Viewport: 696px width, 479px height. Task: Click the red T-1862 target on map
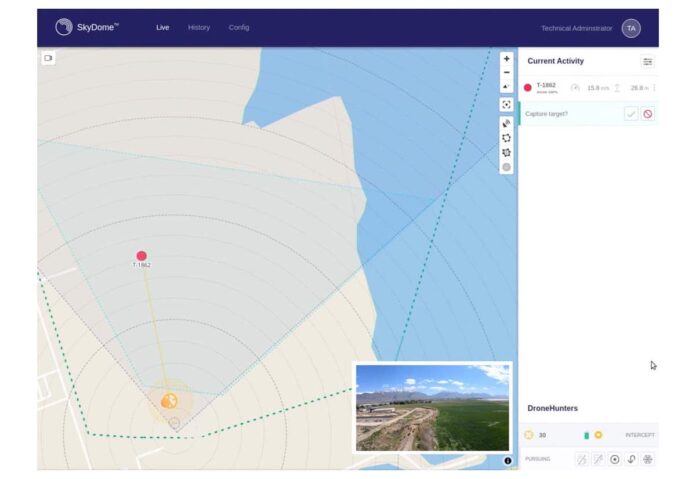coord(141,256)
